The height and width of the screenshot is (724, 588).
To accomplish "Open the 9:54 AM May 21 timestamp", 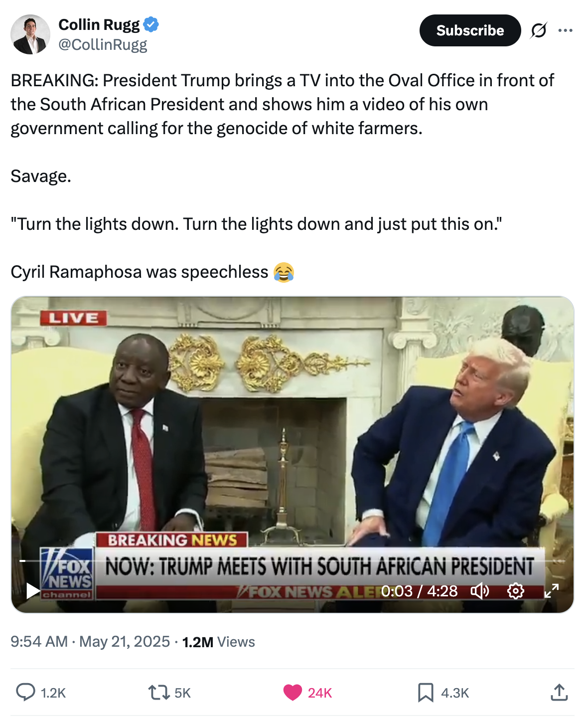I will click(x=90, y=641).
